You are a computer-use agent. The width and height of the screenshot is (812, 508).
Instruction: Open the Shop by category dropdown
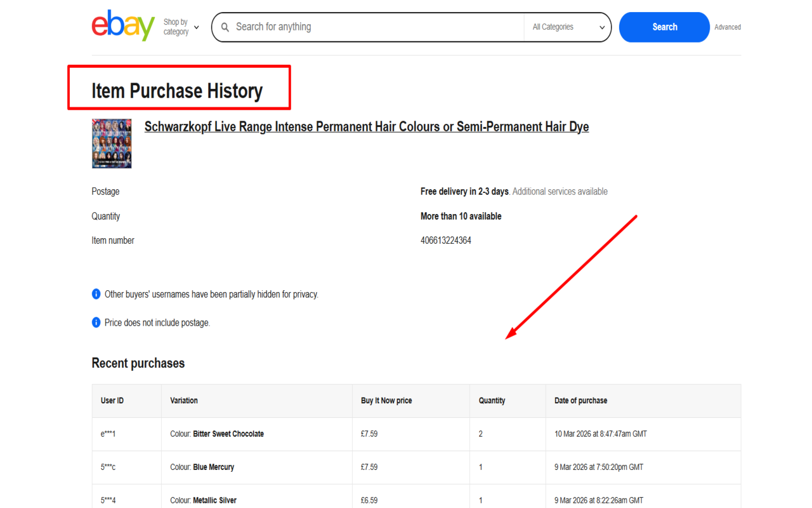tap(181, 27)
